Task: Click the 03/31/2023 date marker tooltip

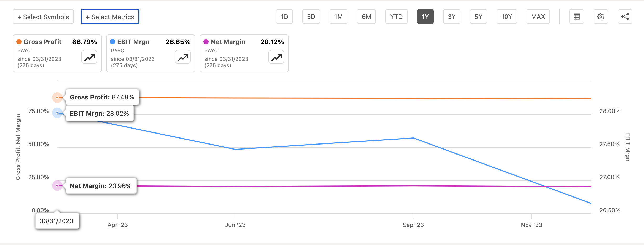Action: tap(57, 221)
